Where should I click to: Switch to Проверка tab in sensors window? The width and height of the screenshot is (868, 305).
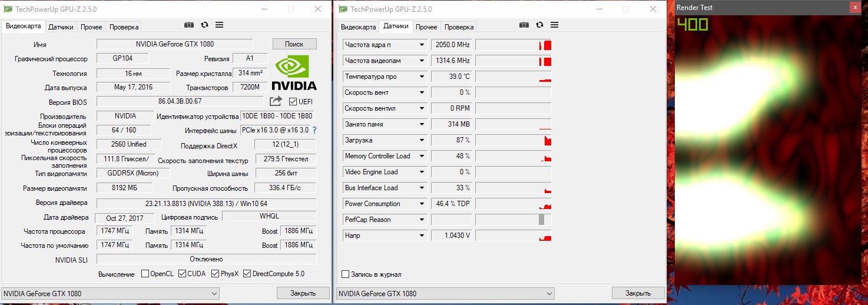(459, 27)
